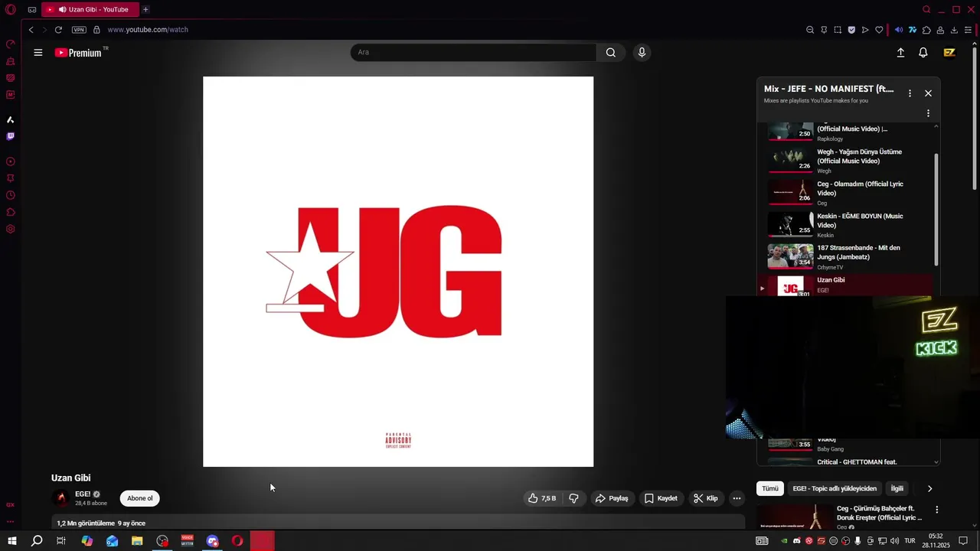
Task: Open Easy setup sliders icon
Action: 968,30
